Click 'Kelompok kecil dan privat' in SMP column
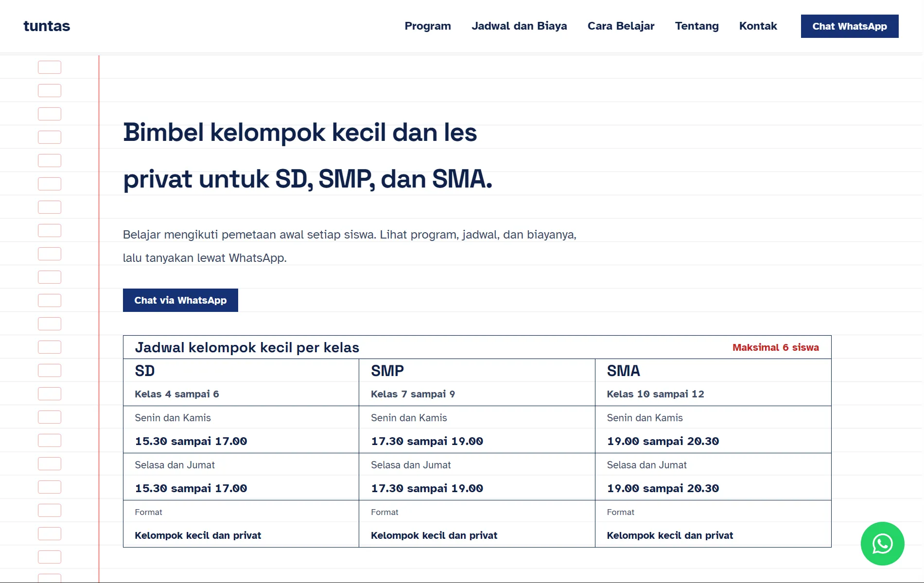This screenshot has width=924, height=583. pyautogui.click(x=434, y=535)
